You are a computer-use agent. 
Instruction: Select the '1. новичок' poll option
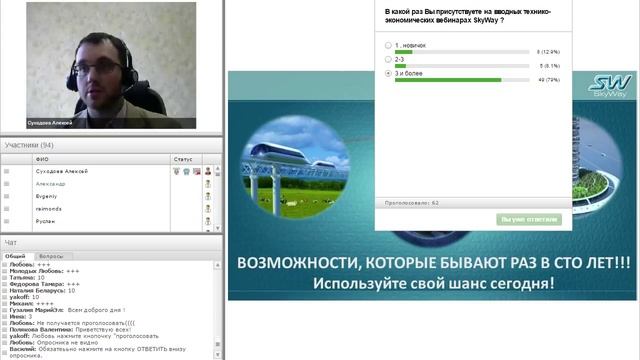tap(388, 45)
